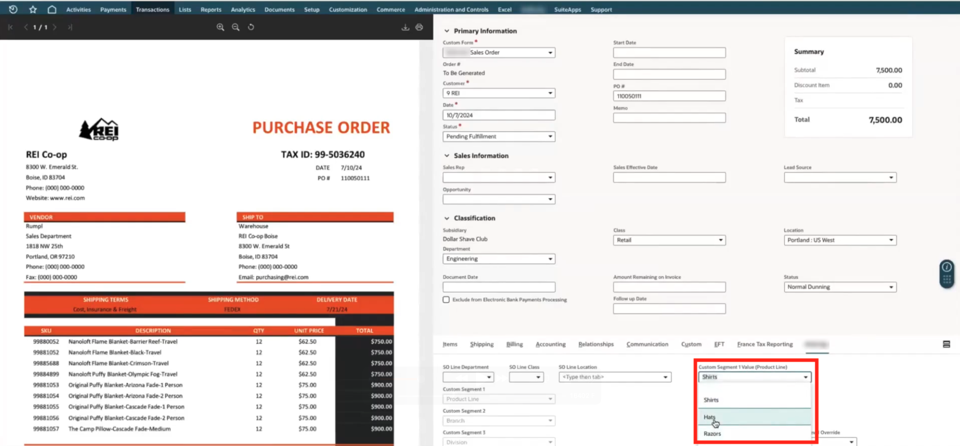
Task: Open the Activities menu
Action: tap(78, 10)
